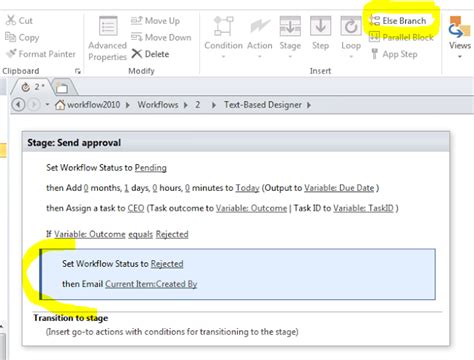The height and width of the screenshot is (360, 474).
Task: Expand the Action dropdown arrow
Action: (x=260, y=56)
